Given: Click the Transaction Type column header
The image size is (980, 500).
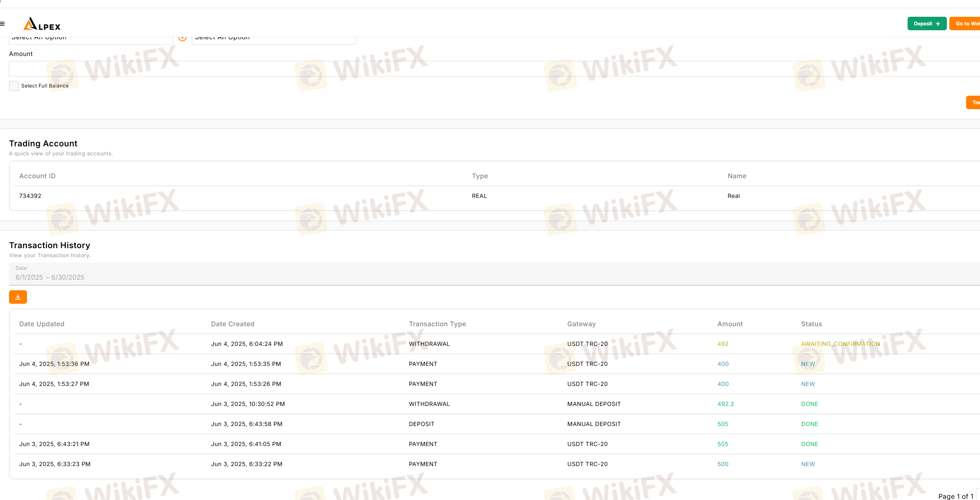Looking at the screenshot, I should tap(437, 324).
